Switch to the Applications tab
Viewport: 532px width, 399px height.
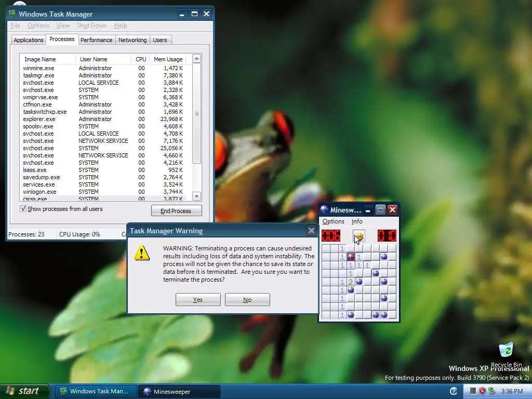pyautogui.click(x=29, y=40)
